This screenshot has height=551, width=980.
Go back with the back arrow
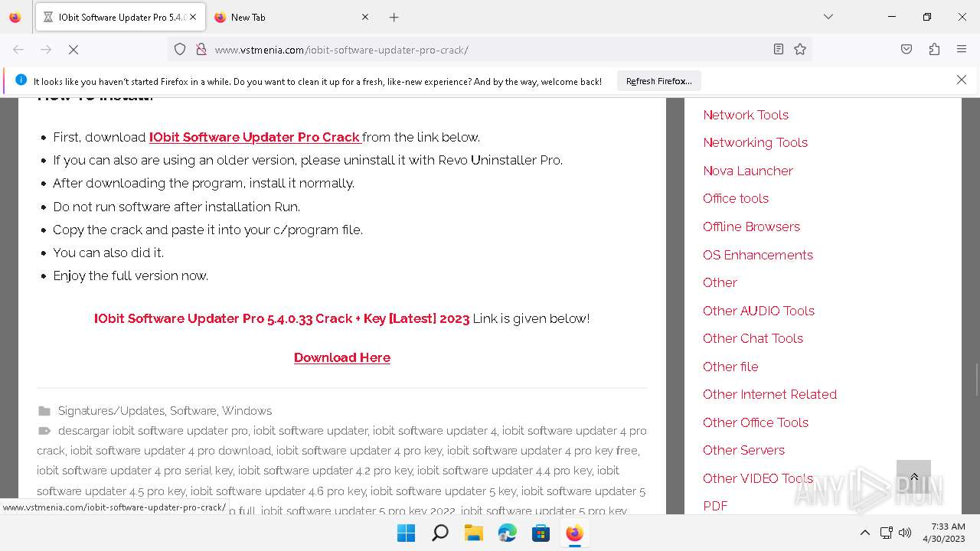click(18, 50)
